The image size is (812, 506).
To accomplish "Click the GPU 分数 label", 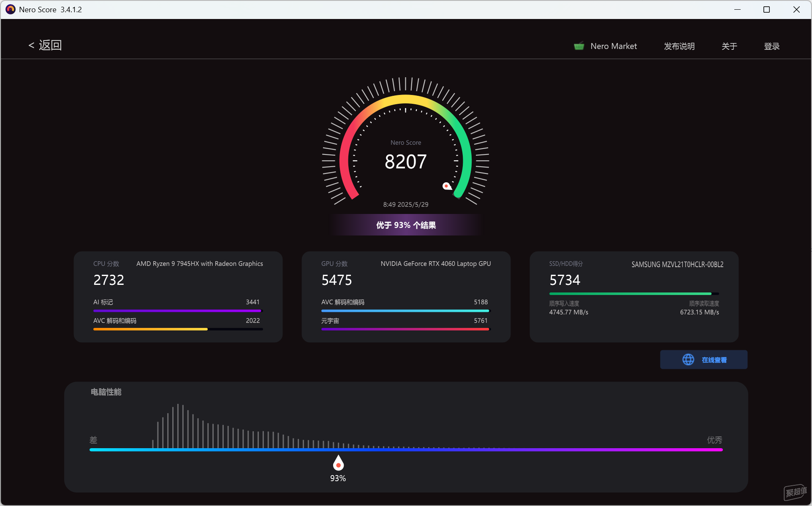I will coord(334,264).
